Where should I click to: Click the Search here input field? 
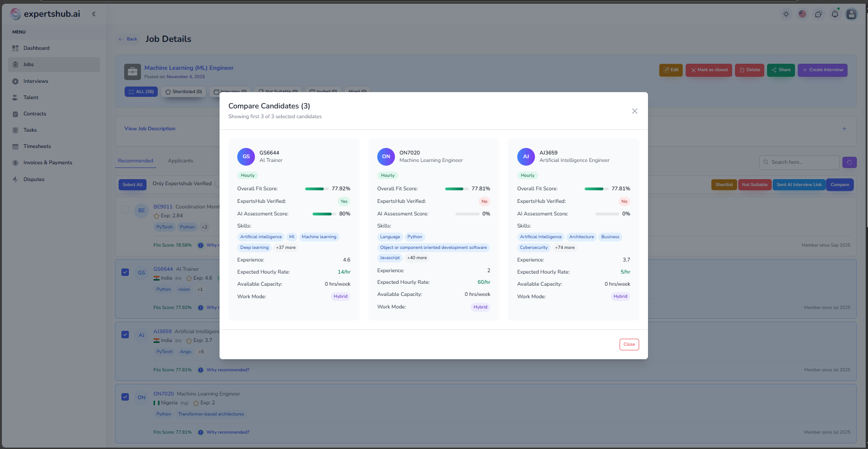(799, 162)
